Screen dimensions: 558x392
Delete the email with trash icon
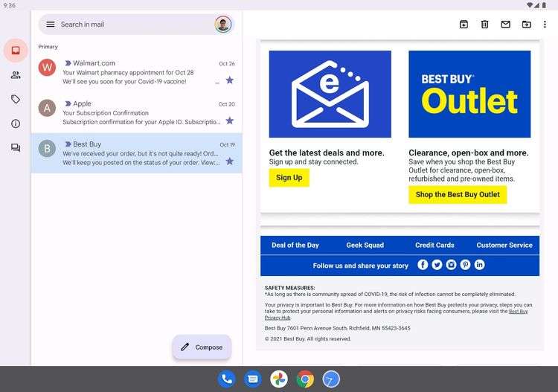(484, 25)
